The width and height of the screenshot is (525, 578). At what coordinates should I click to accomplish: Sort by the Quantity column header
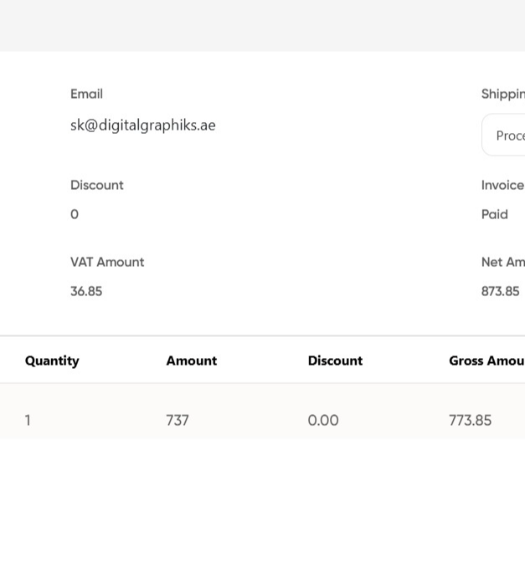coord(52,361)
